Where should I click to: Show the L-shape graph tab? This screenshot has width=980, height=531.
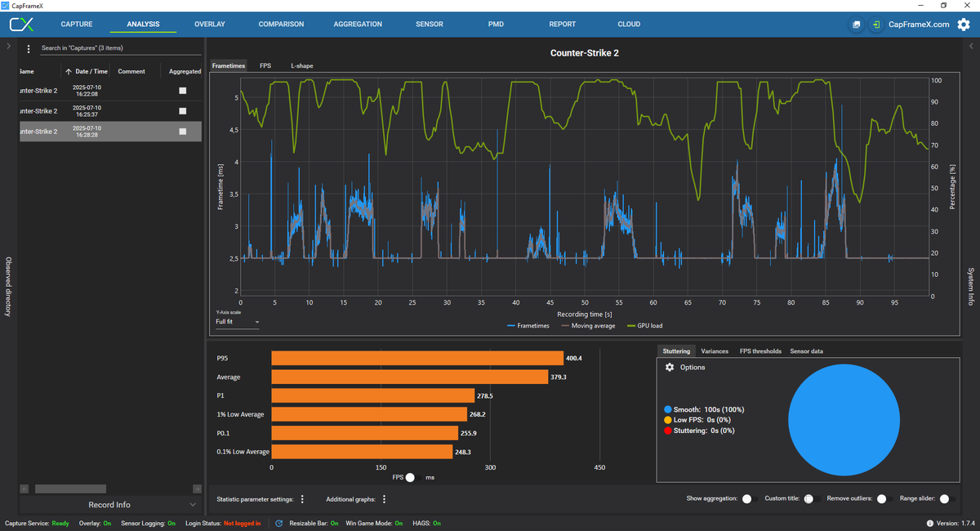point(301,65)
